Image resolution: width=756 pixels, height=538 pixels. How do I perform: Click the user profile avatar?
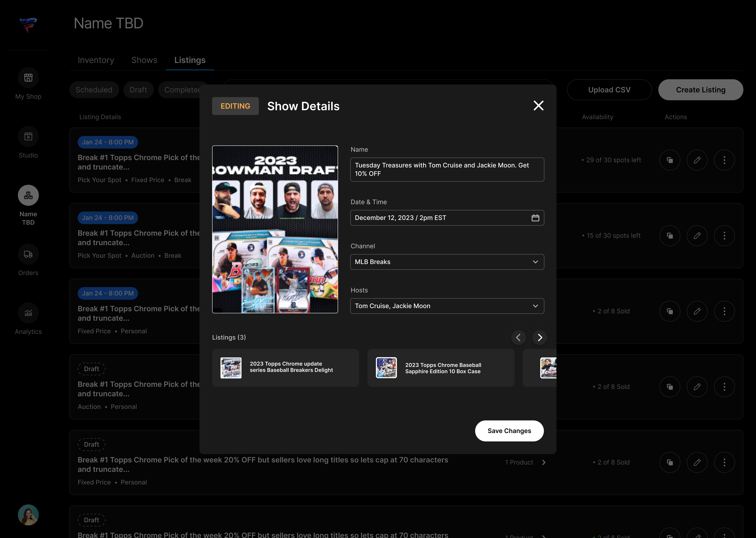[28, 515]
